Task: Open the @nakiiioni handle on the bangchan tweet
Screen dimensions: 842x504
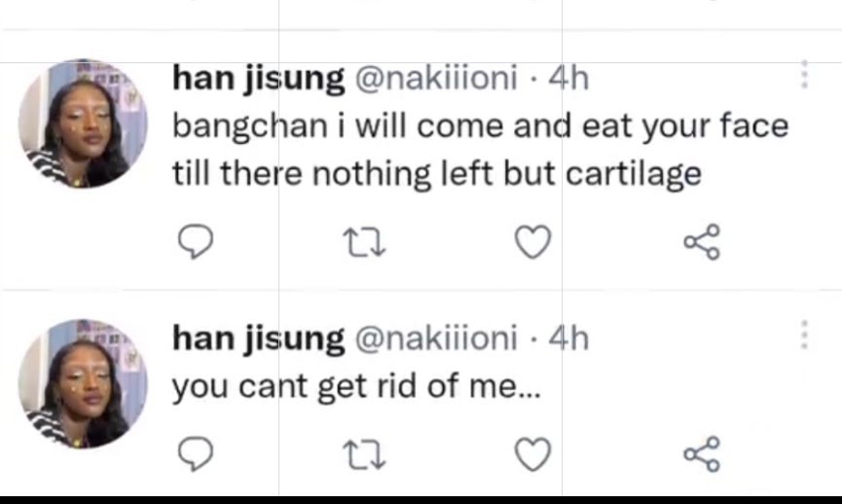Action: point(435,79)
